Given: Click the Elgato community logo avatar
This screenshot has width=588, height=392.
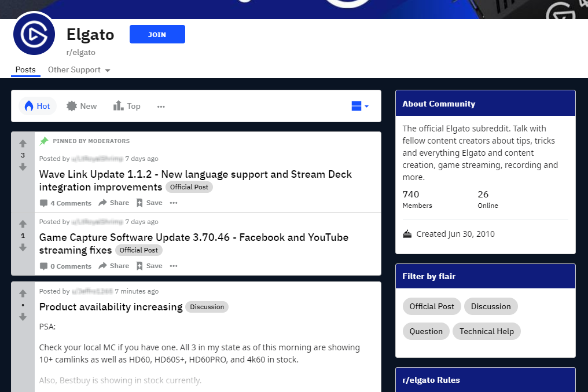Looking at the screenshot, I should (x=34, y=35).
